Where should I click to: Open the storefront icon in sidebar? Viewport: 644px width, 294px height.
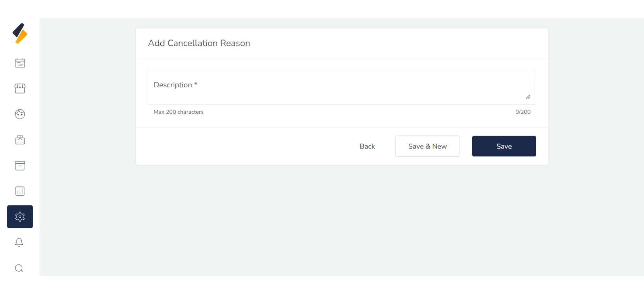pyautogui.click(x=20, y=88)
